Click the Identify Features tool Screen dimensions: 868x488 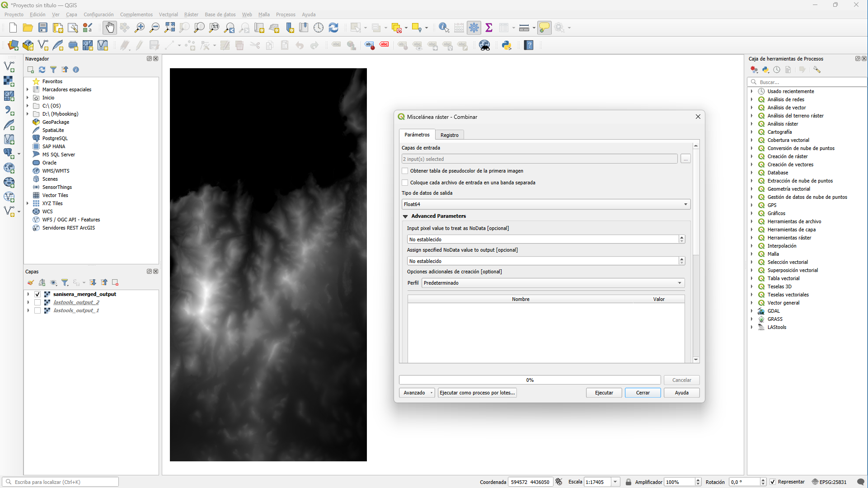click(x=444, y=28)
